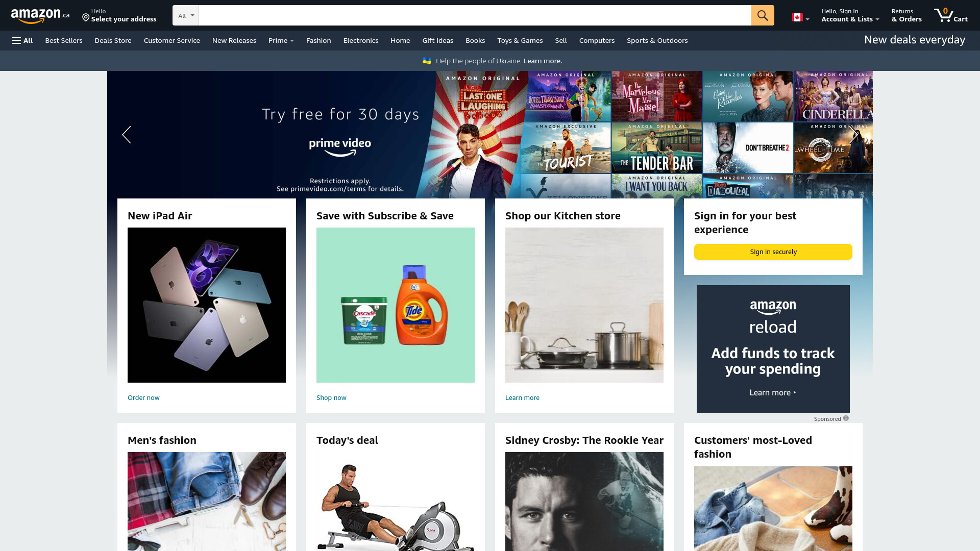This screenshot has width=980, height=551.
Task: Click Marvelous Mrs. Maisel poster
Action: 657,96
